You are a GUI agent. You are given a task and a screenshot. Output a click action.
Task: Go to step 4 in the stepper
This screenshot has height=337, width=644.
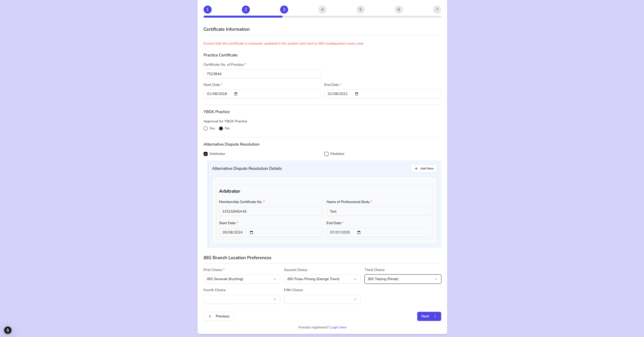tap(322, 10)
